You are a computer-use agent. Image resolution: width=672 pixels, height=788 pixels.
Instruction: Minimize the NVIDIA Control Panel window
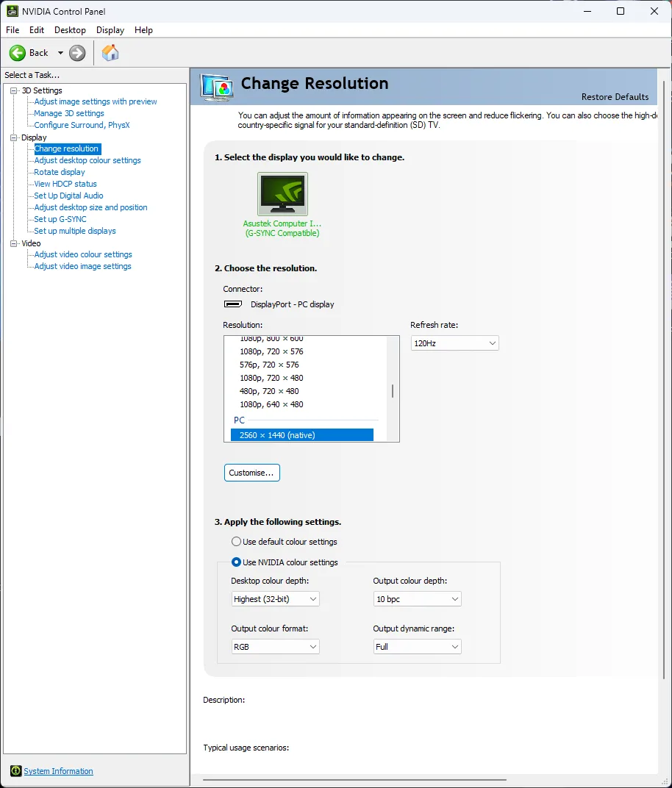tap(587, 11)
